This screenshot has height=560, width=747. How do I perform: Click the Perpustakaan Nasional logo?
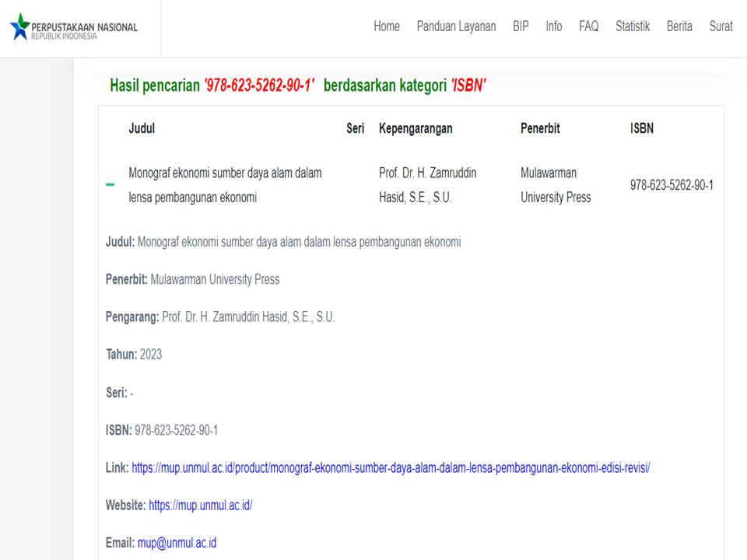coord(74,27)
